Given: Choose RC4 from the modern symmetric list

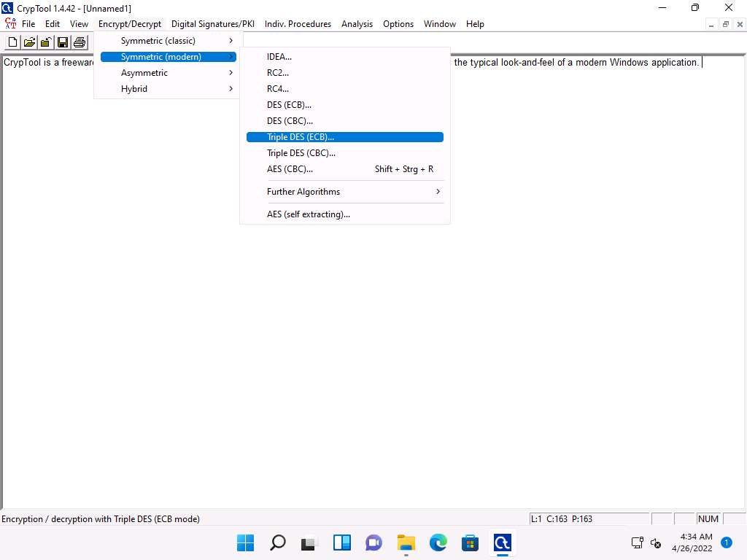Looking at the screenshot, I should 278,89.
